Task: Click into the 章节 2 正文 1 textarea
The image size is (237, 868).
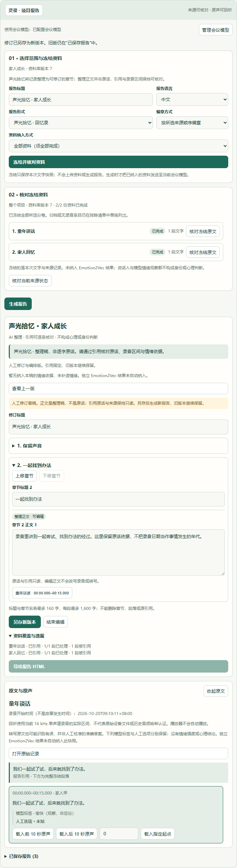Action: pos(119,552)
